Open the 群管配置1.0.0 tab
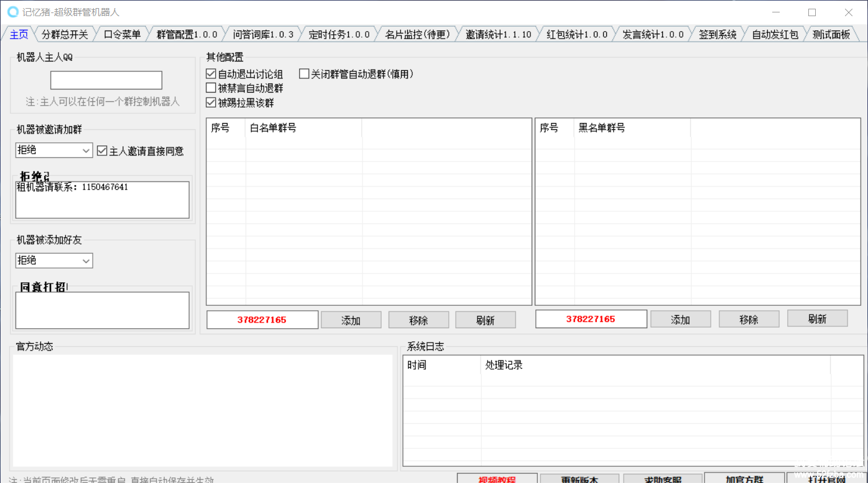The image size is (868, 483). pyautogui.click(x=187, y=34)
